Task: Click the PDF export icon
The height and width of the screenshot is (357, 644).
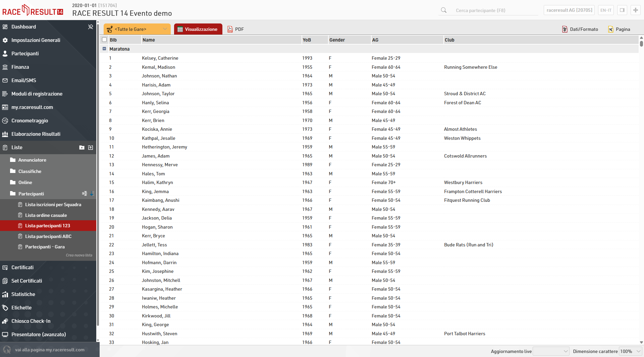Action: (230, 29)
